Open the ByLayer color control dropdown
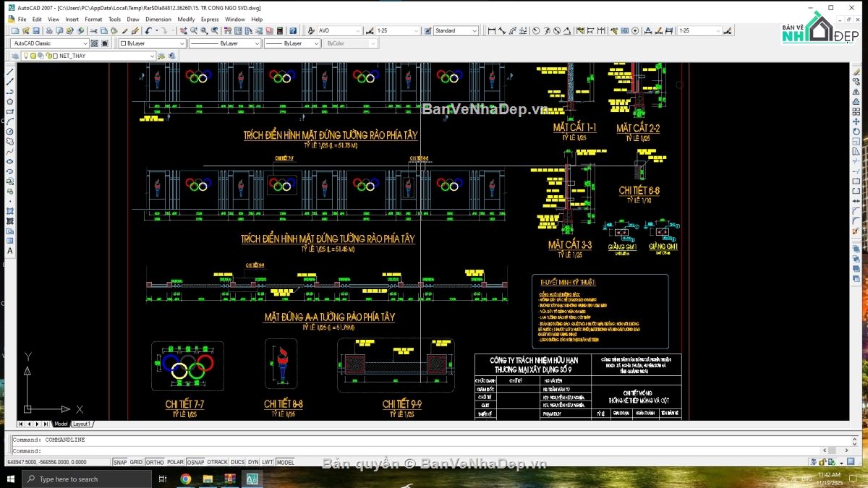Image resolution: width=868 pixels, height=488 pixels. click(152, 43)
